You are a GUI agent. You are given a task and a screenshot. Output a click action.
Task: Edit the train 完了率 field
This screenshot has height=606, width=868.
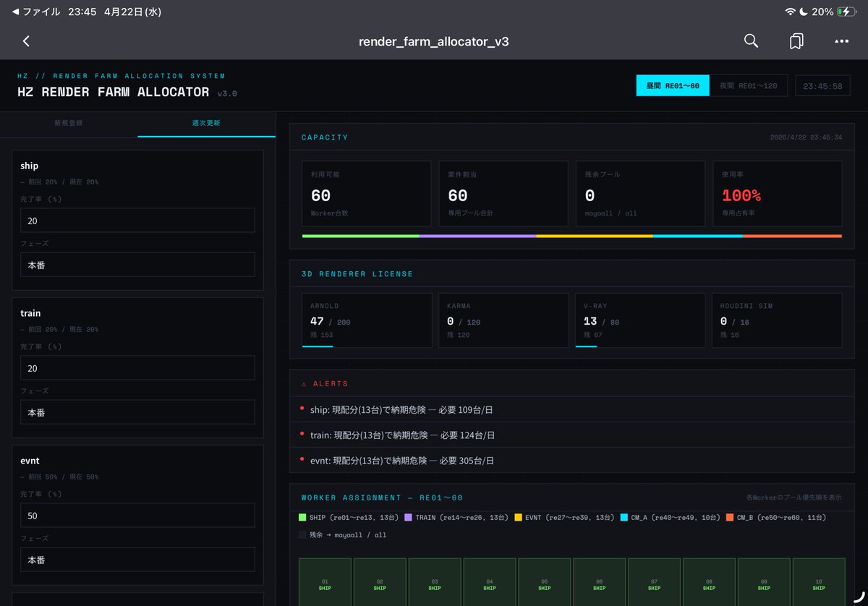tap(137, 368)
